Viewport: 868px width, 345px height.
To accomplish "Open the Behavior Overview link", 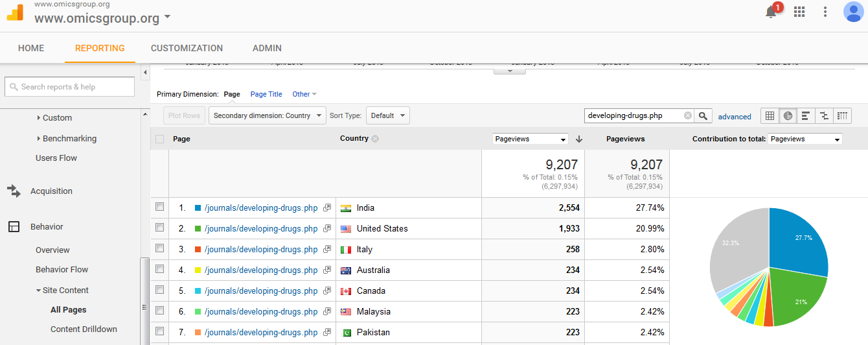I will pyautogui.click(x=52, y=250).
